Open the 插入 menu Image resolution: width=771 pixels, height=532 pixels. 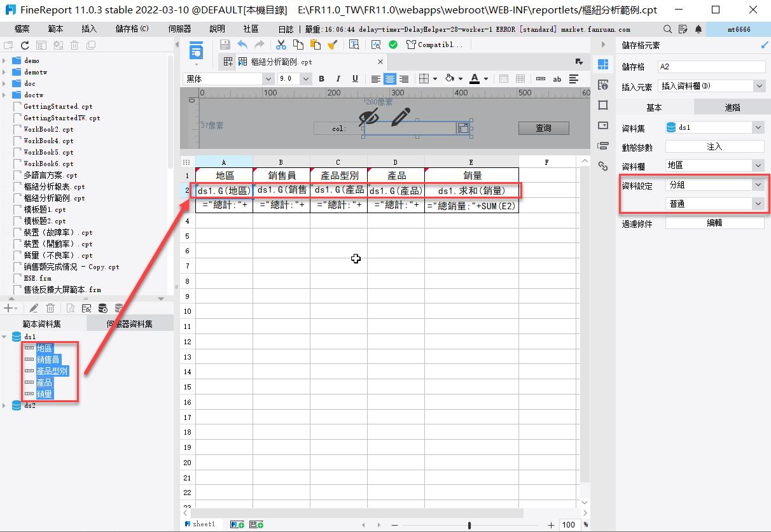click(89, 29)
